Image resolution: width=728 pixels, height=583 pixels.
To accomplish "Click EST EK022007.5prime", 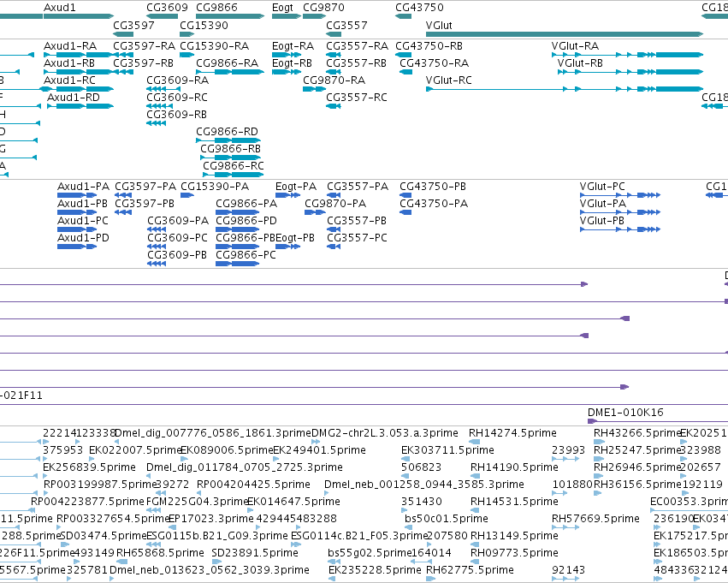I will (134, 450).
